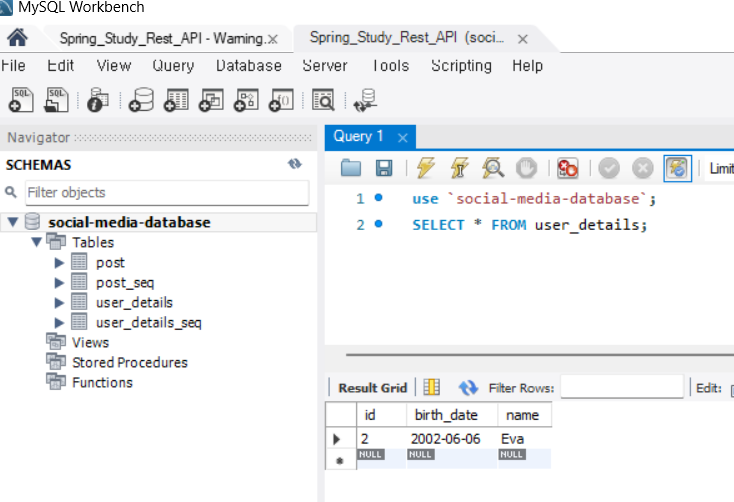Refresh the schemas list
Screen dimensions: 734x502
point(294,164)
